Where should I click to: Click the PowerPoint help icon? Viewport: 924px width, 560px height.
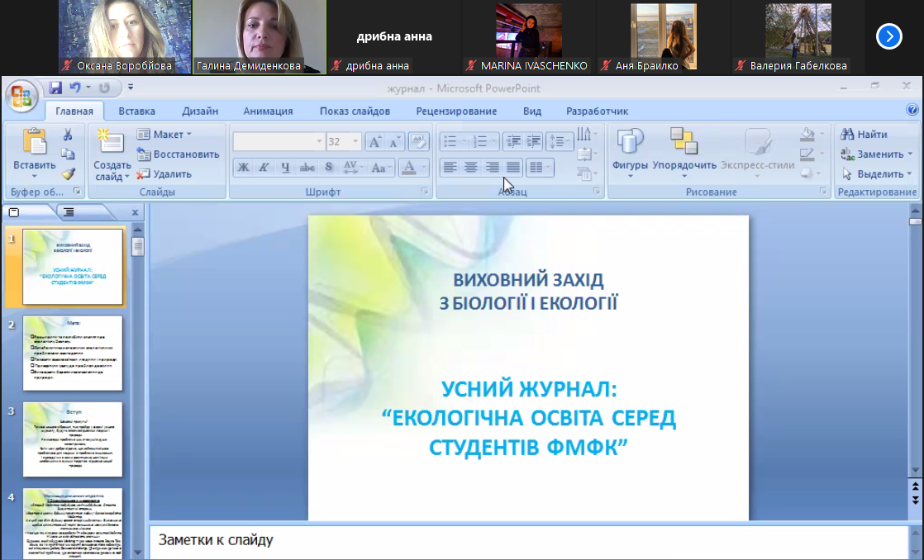tap(912, 110)
